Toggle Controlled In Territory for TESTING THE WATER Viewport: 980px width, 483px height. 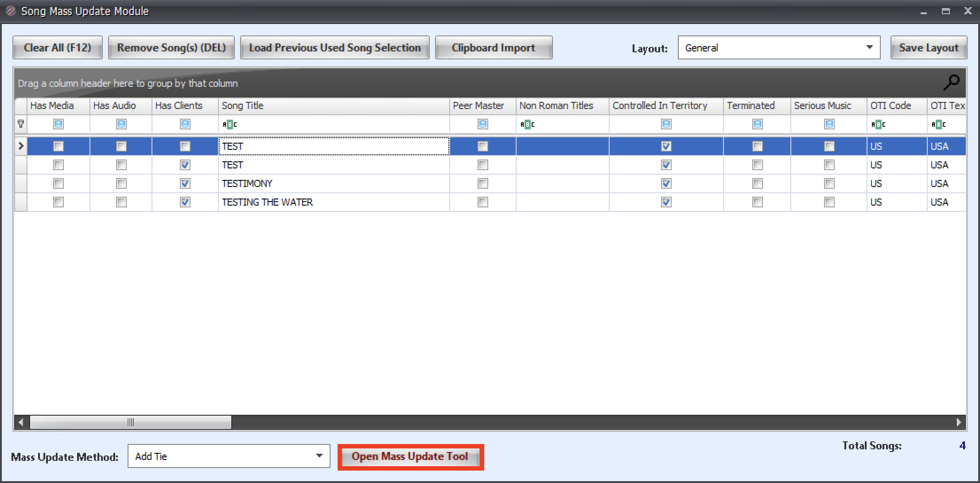[666, 202]
